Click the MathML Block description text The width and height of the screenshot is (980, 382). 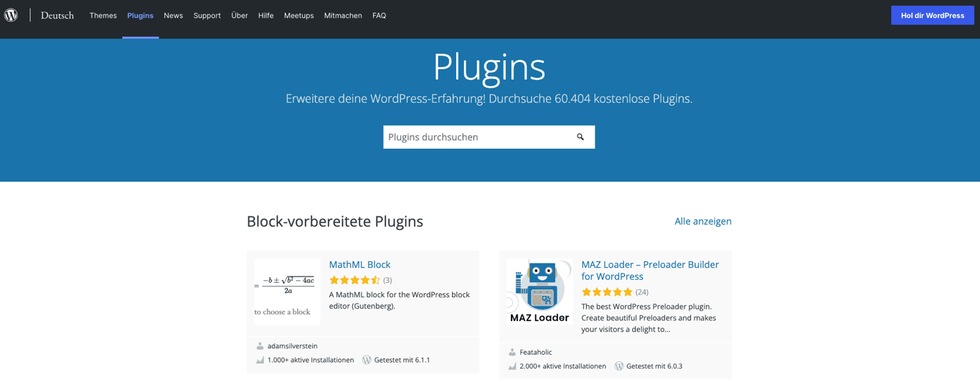[400, 300]
